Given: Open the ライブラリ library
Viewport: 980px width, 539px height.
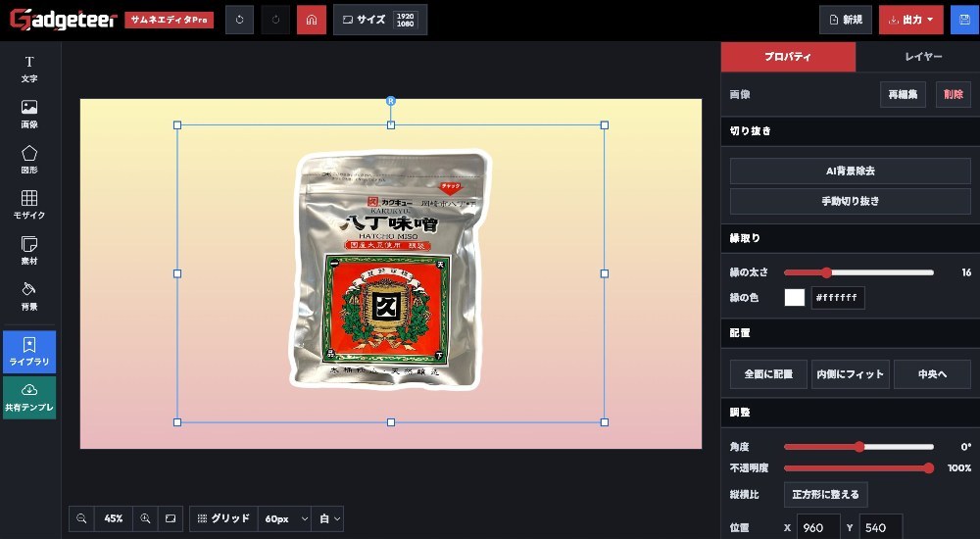Looking at the screenshot, I should 29,352.
